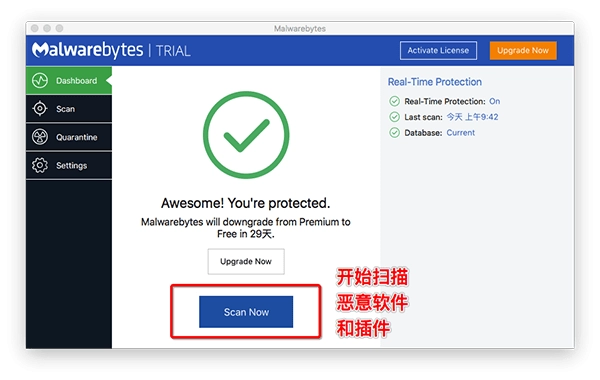The image size is (600, 380).
Task: Click the Quarantine radiation icon
Action: pyautogui.click(x=40, y=137)
